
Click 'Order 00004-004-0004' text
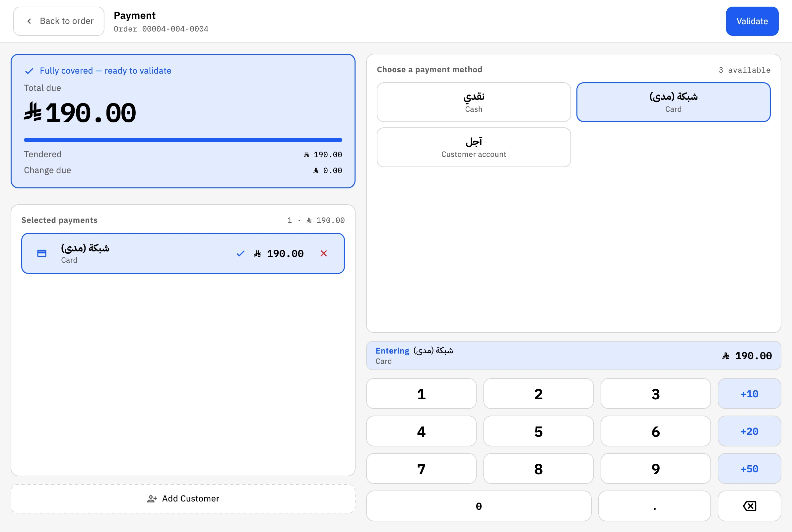161,29
